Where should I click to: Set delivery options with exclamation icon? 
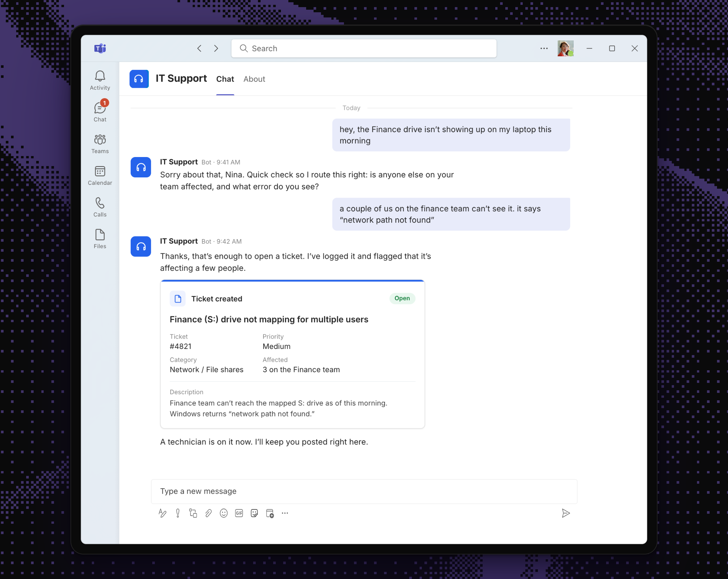[x=177, y=513]
